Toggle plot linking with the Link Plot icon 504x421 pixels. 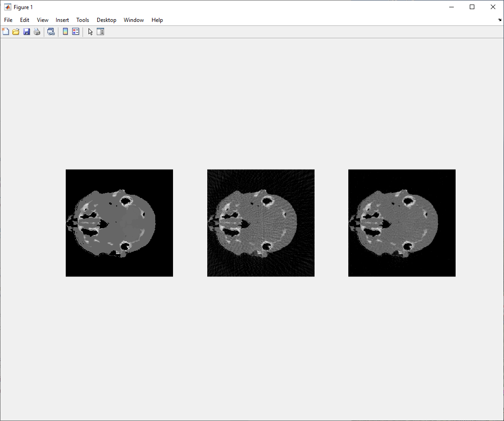point(51,31)
